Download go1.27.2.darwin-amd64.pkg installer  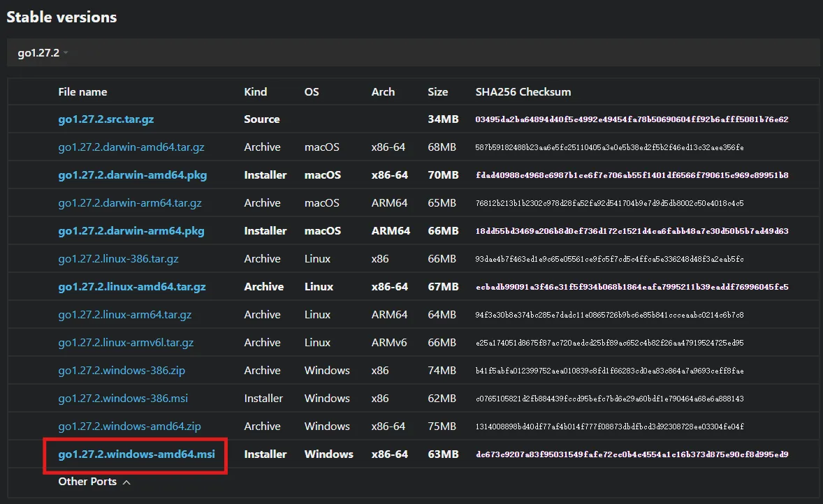(132, 175)
